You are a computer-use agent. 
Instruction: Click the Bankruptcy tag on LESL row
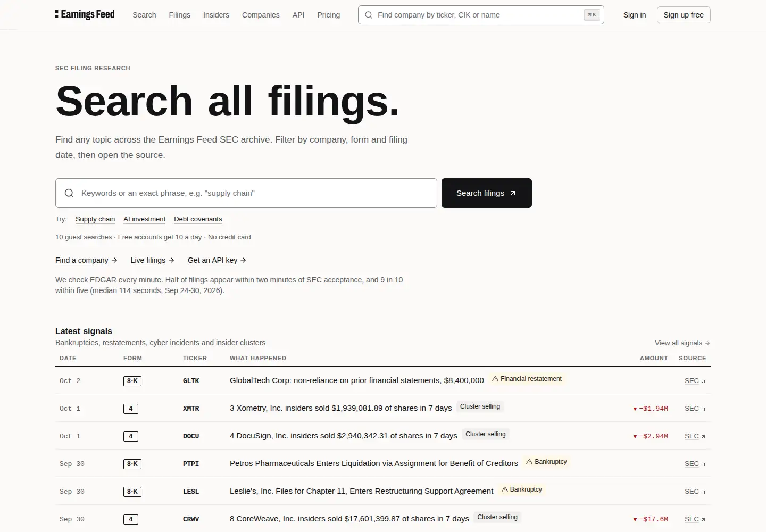pos(522,489)
